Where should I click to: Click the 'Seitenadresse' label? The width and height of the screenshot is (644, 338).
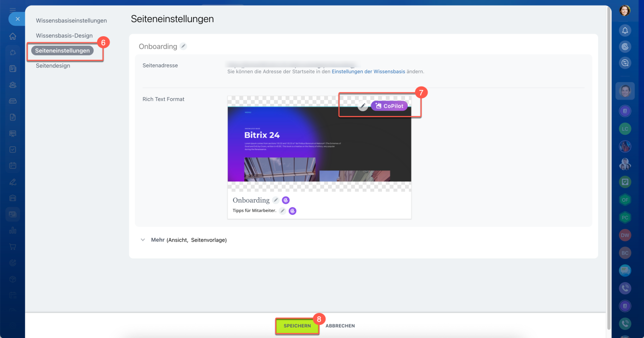160,65
